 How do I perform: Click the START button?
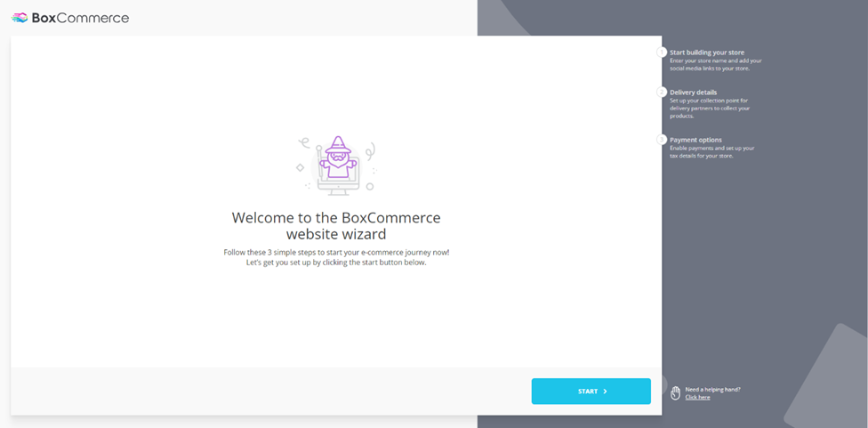(x=591, y=391)
